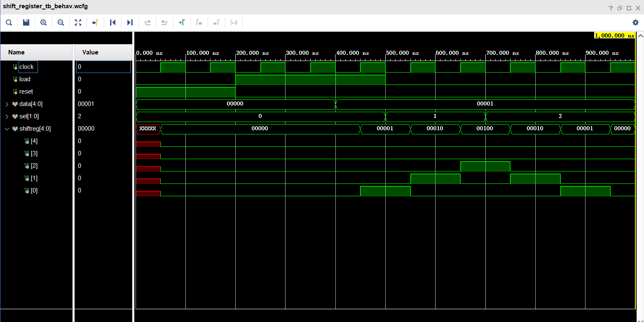Click the Name column header
644x322 pixels.
click(x=37, y=52)
